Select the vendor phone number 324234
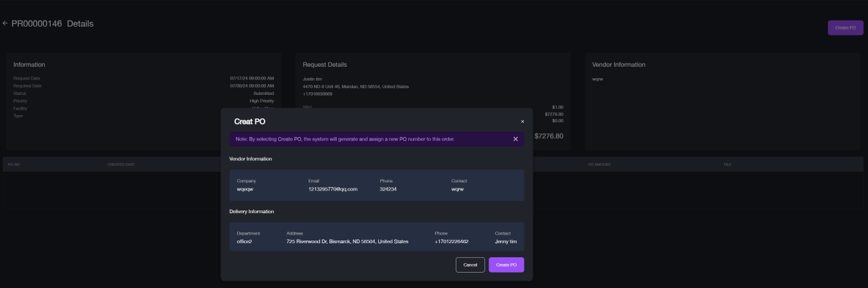 (388, 189)
